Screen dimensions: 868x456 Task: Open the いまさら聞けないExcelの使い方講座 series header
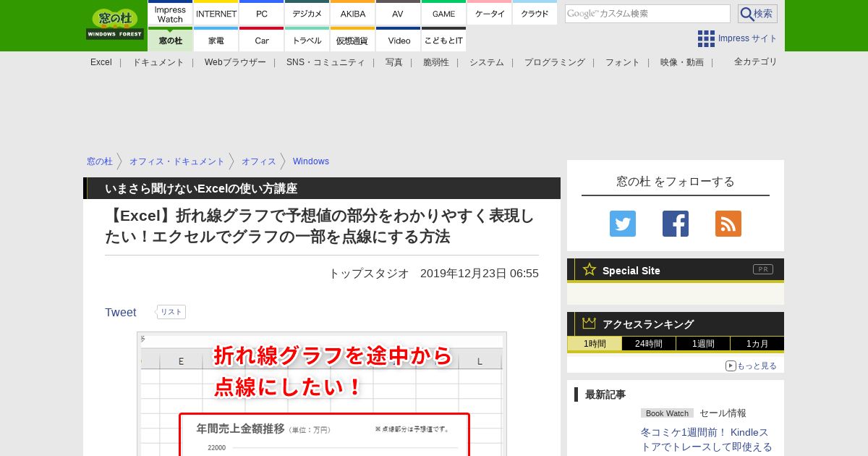[201, 188]
